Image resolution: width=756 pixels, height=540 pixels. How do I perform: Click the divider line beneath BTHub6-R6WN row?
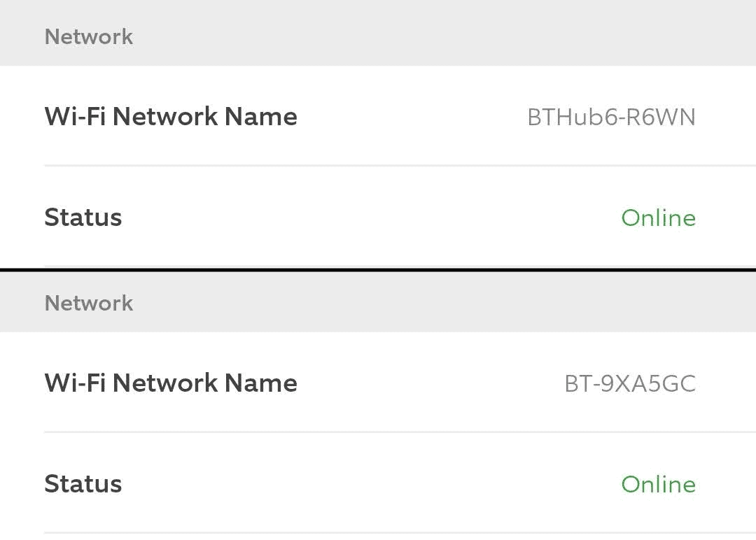(400, 166)
